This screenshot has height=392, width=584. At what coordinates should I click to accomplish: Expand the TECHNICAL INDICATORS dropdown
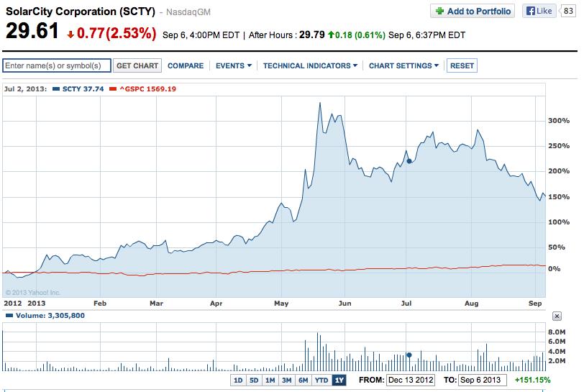point(310,66)
